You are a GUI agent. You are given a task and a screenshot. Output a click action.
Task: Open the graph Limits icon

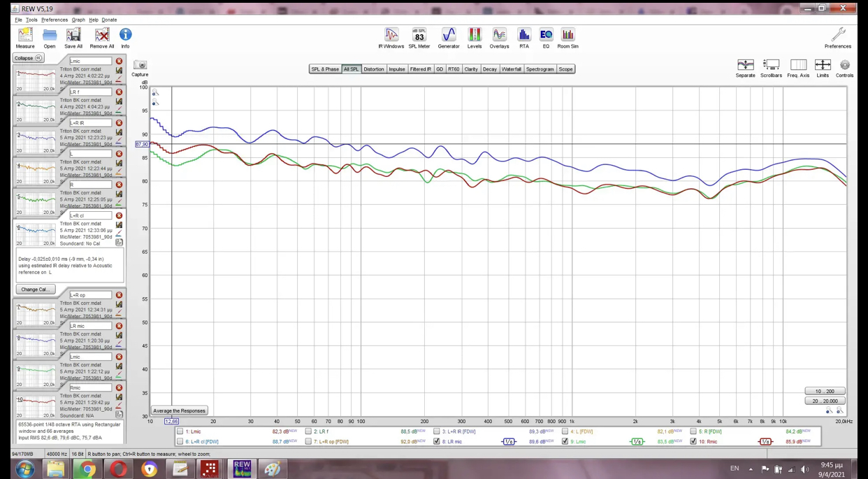click(x=822, y=68)
